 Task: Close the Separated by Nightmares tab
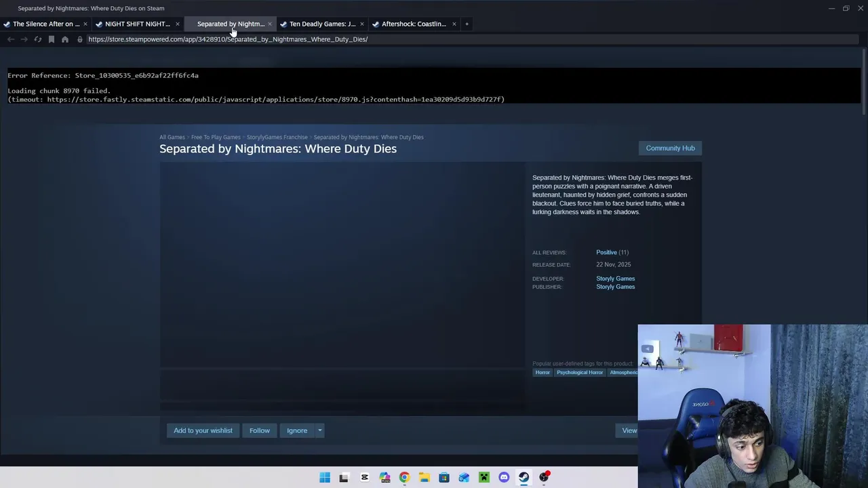point(270,24)
